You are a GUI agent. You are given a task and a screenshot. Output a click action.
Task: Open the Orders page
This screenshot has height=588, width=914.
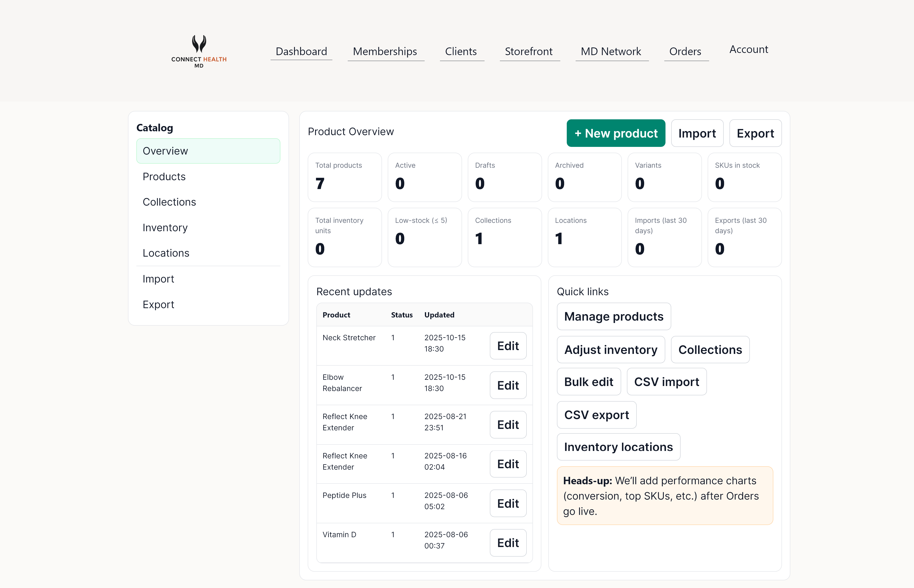pos(685,51)
